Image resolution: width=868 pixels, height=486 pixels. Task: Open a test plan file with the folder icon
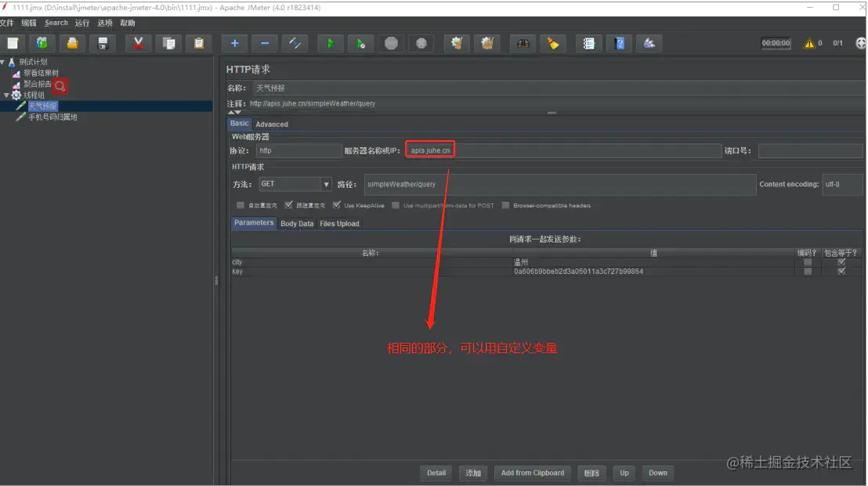pyautogui.click(x=72, y=43)
